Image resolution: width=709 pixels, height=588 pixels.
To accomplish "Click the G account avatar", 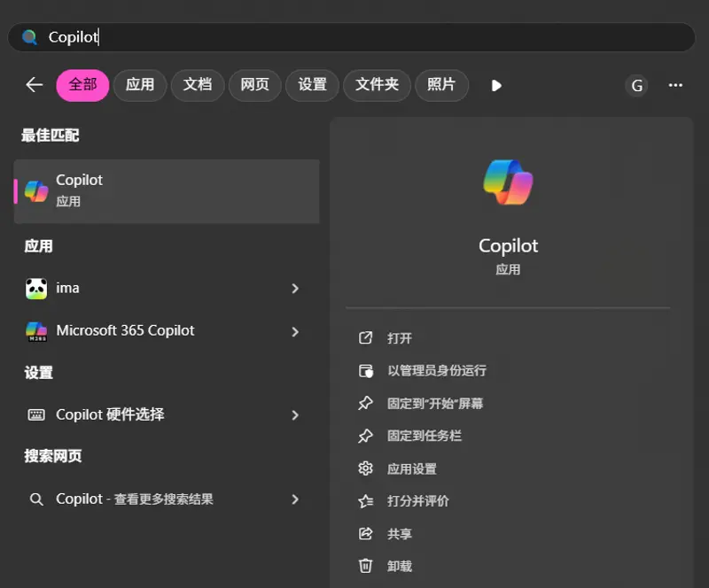I will click(x=636, y=85).
